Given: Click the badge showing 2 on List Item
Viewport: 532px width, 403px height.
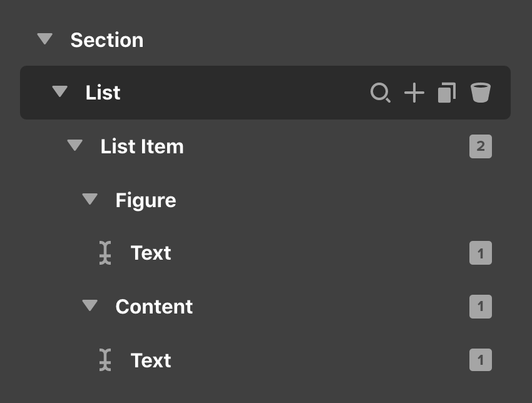Looking at the screenshot, I should [x=480, y=146].
